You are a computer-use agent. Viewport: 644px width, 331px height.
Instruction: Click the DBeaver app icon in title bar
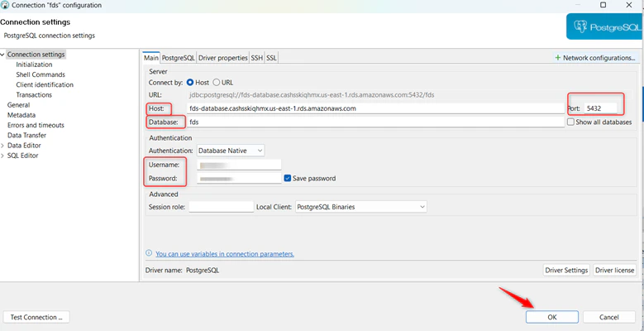pyautogui.click(x=5, y=5)
